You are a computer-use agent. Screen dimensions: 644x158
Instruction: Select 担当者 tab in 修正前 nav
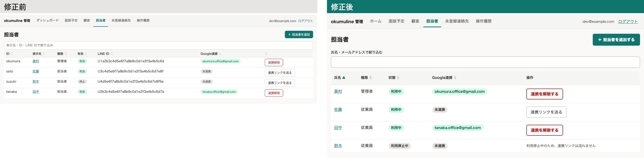click(x=101, y=21)
